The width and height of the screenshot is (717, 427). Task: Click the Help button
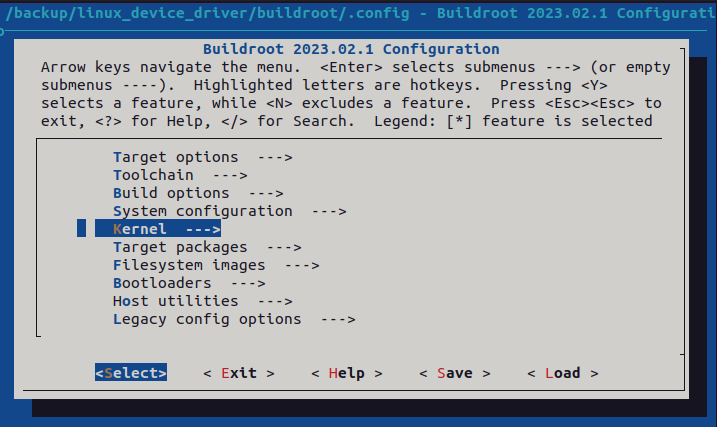347,373
